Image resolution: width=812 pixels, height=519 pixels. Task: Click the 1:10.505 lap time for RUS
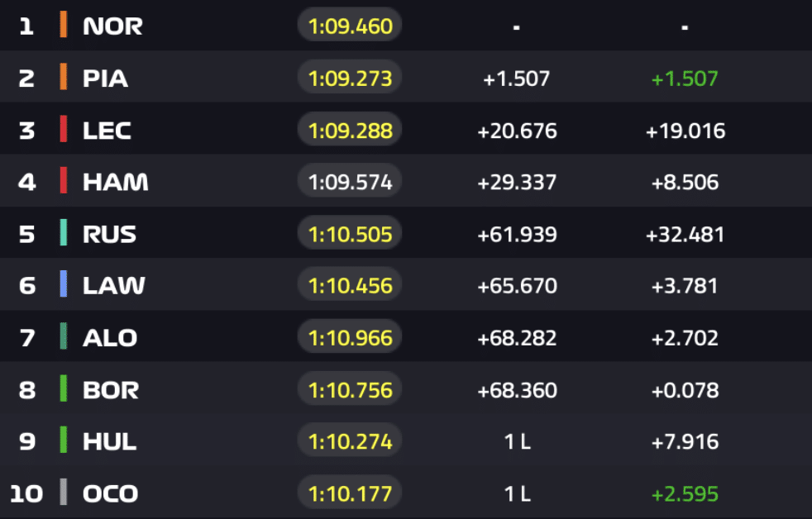click(350, 234)
